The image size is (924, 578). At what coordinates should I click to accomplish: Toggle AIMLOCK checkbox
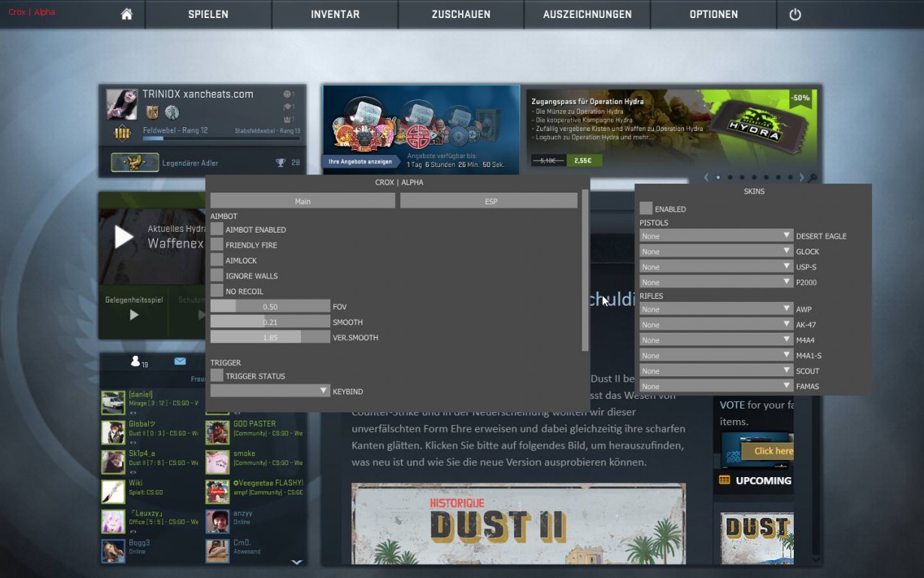[217, 260]
